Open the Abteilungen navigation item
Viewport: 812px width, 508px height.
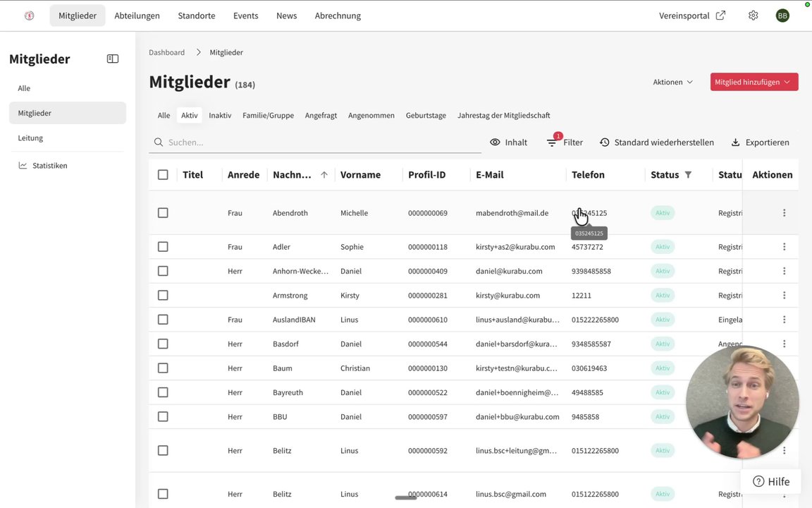137,16
